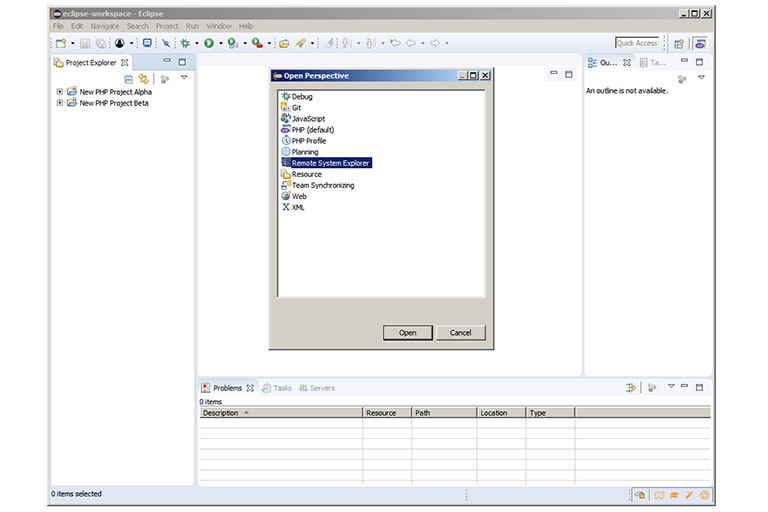768x512 pixels.
Task: Click Open in the Open Perspective dialog
Action: 408,333
